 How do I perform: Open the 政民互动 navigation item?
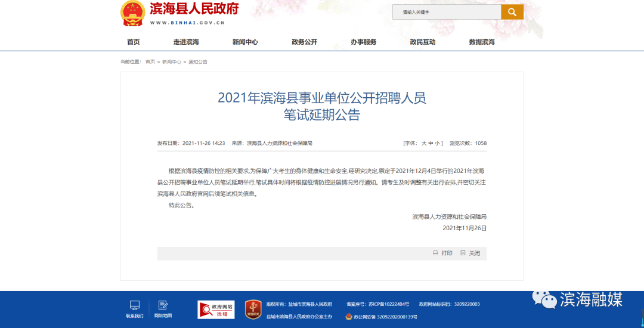coord(423,42)
